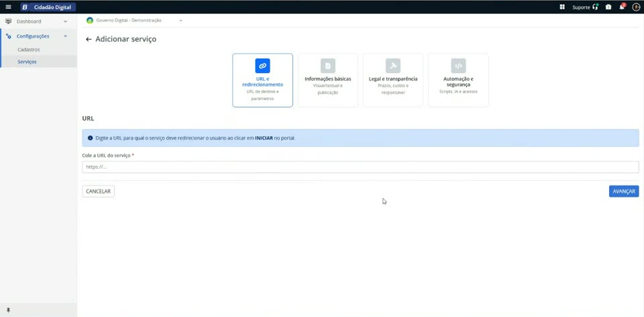The width and height of the screenshot is (644, 317).
Task: Click the Governo Digital organization logo
Action: click(89, 21)
